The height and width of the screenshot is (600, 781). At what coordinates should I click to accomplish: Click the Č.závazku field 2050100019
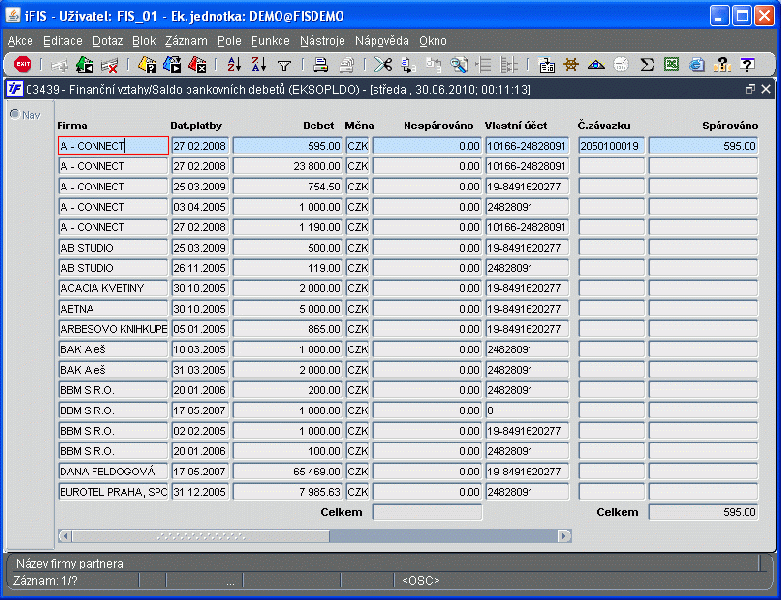pyautogui.click(x=612, y=146)
